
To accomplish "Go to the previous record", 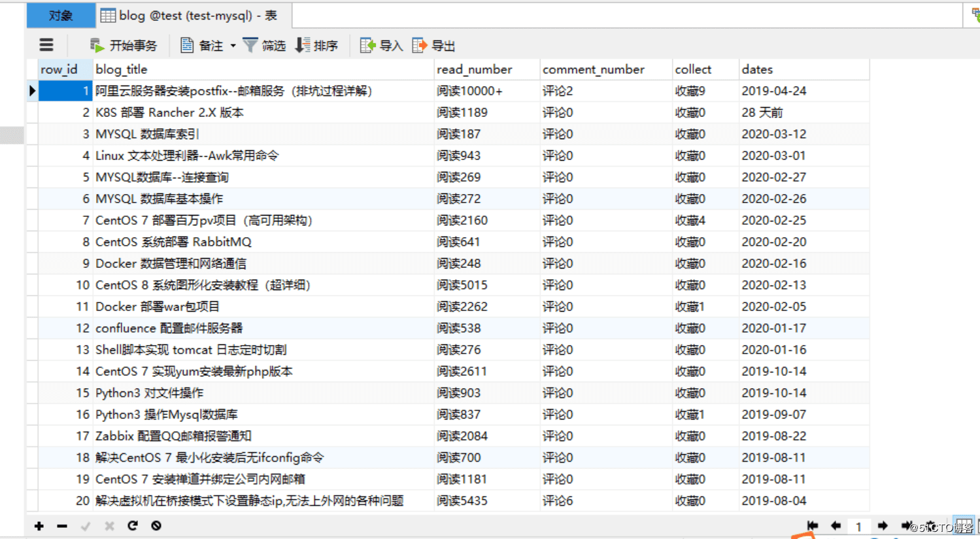I will (836, 525).
